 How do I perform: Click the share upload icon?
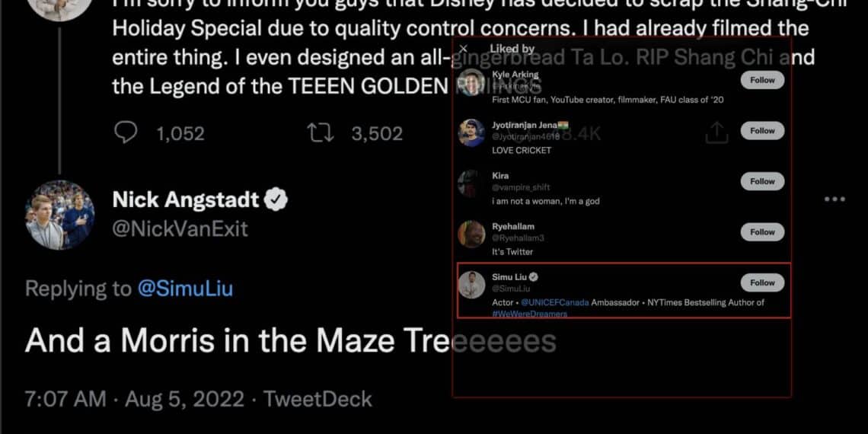tap(716, 133)
